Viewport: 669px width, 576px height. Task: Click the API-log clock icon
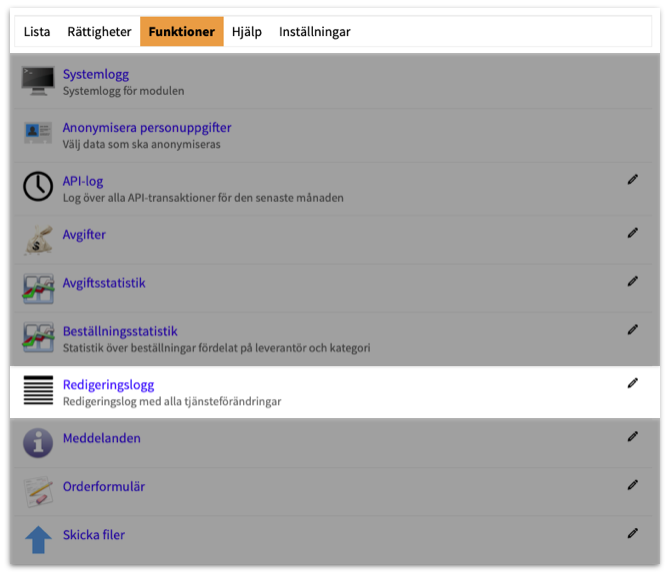tap(38, 187)
